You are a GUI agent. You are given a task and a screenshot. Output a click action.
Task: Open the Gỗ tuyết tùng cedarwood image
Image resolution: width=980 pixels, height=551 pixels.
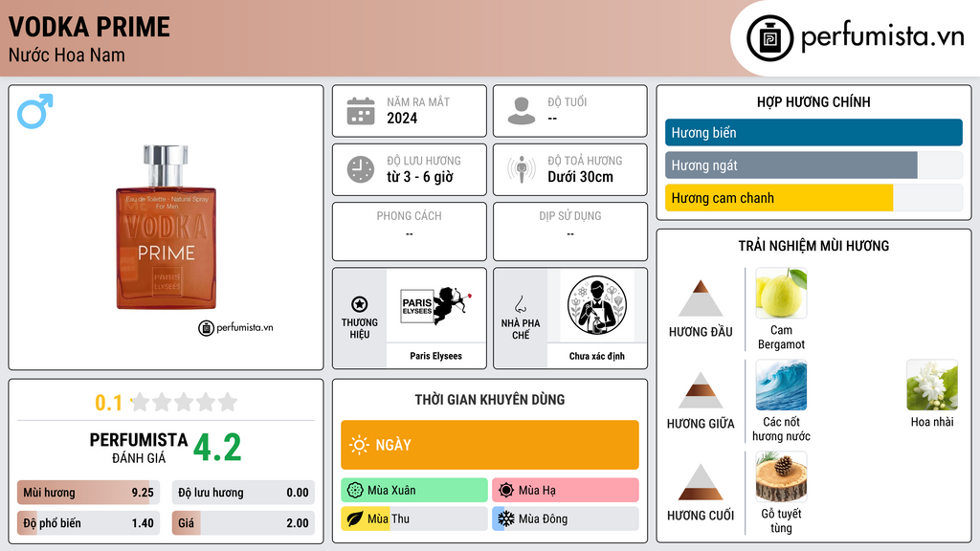tap(781, 476)
